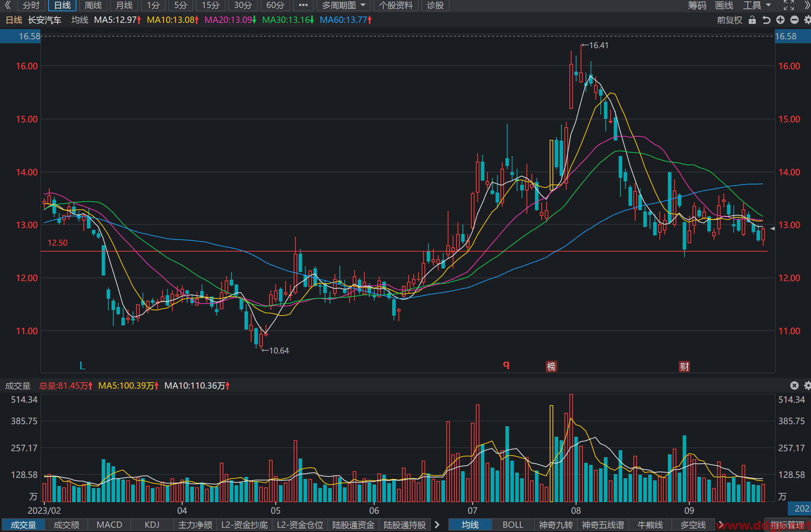This screenshot has height=532, width=811.
Task: Open volume panel settings gear
Action: [807, 385]
